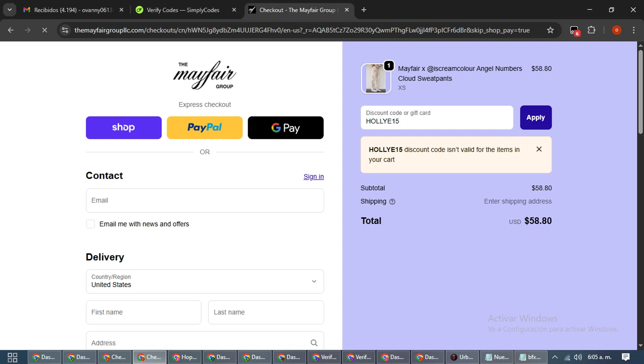
Task: Click the Express checkout heading
Action: 205,104
